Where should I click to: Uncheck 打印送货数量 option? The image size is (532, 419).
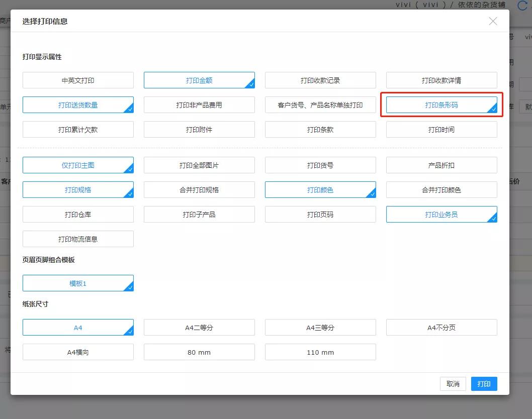78,105
